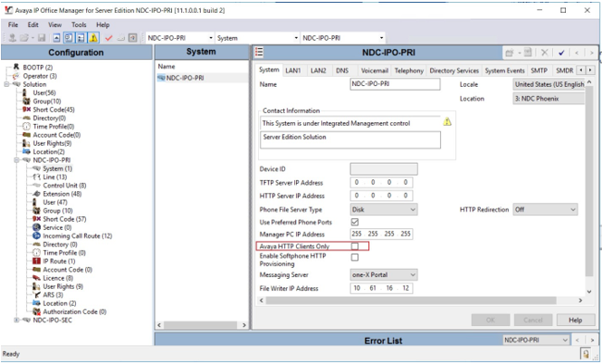The height and width of the screenshot is (364, 602).
Task: Go to next record with details toolbar arrow
Action: (x=592, y=53)
